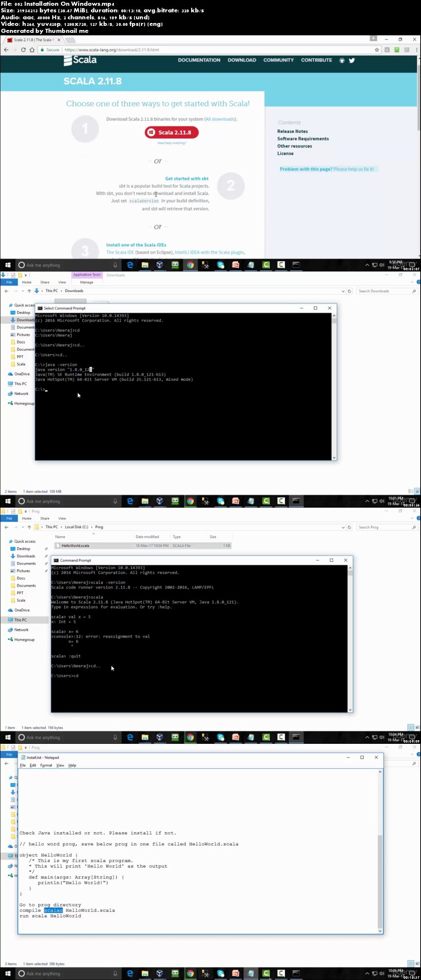This screenshot has width=421, height=980.
Task: Close the Scala 2.11.8 browser tab
Action: [59, 40]
